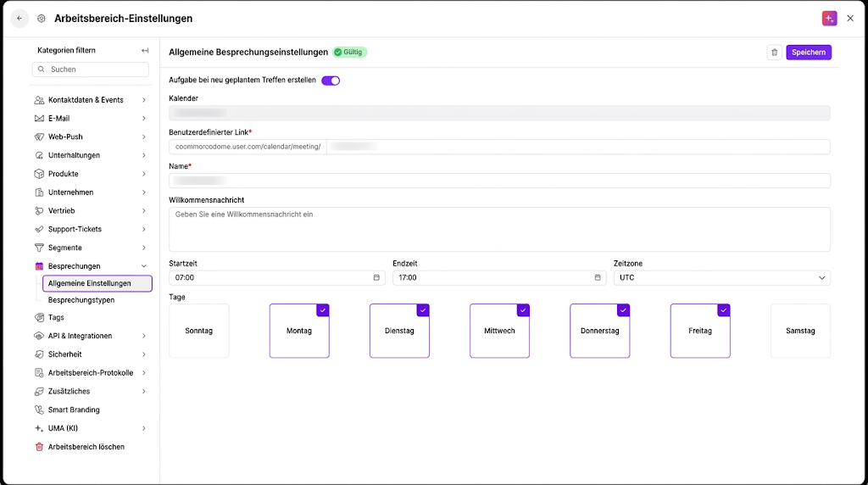The width and height of the screenshot is (868, 485).
Task: Click the red Arbeitsbereich löschen trash icon
Action: coord(39,447)
